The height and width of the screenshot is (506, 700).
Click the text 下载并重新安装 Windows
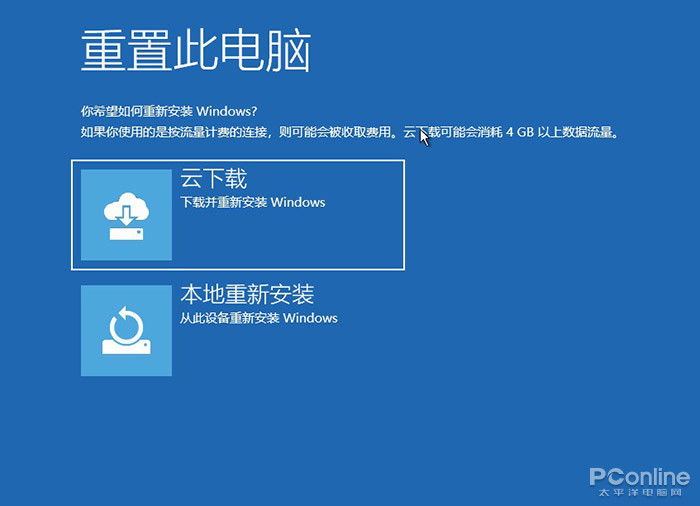(x=253, y=202)
